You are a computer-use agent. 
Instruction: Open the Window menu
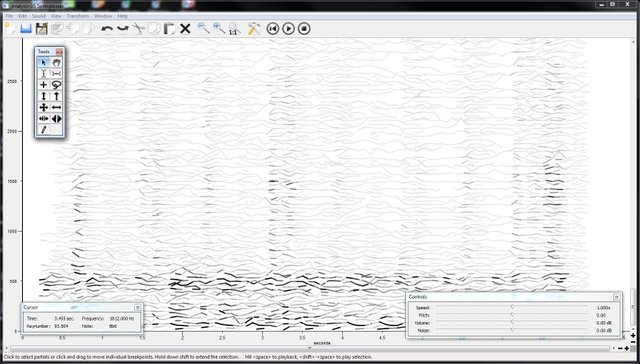103,16
